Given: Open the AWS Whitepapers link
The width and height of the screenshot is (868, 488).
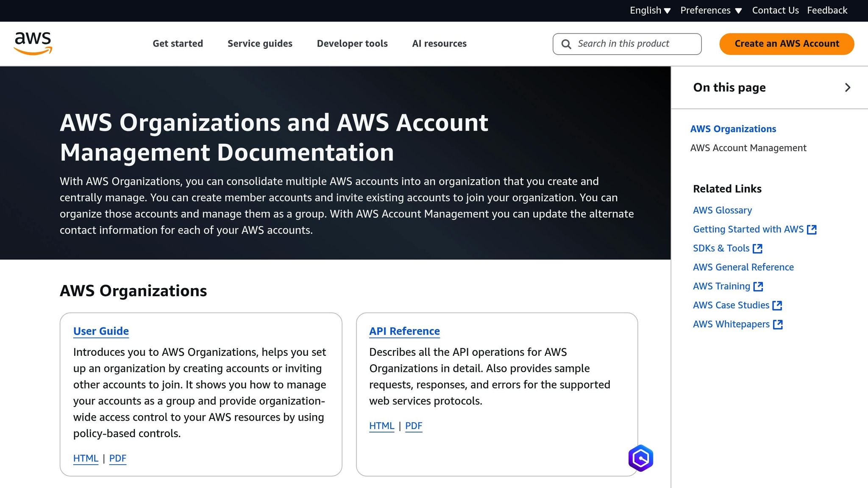Looking at the screenshot, I should [731, 324].
